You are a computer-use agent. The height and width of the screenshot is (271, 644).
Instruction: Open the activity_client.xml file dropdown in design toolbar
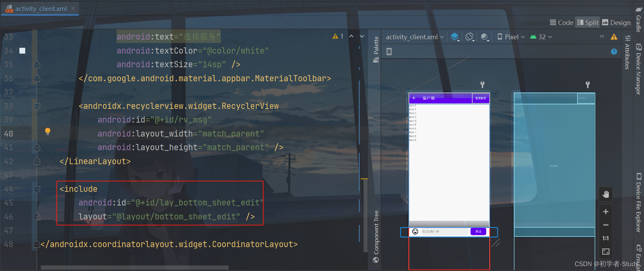[415, 37]
